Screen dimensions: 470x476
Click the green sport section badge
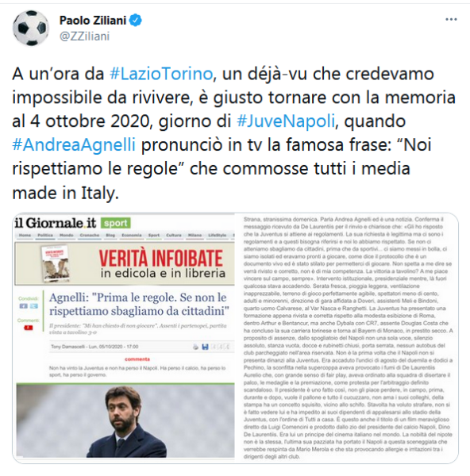(x=115, y=223)
